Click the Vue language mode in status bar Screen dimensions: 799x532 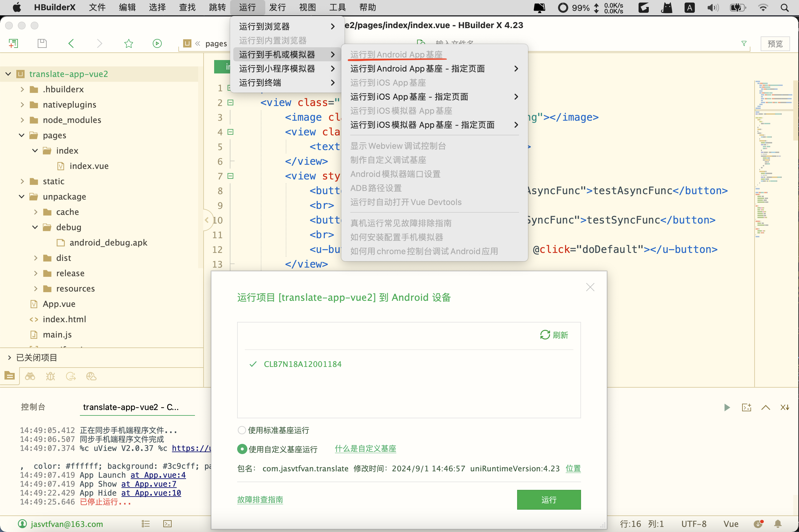coord(731,524)
